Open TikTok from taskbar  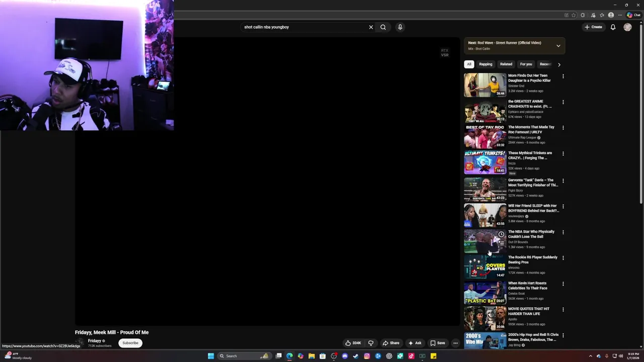click(x=411, y=356)
